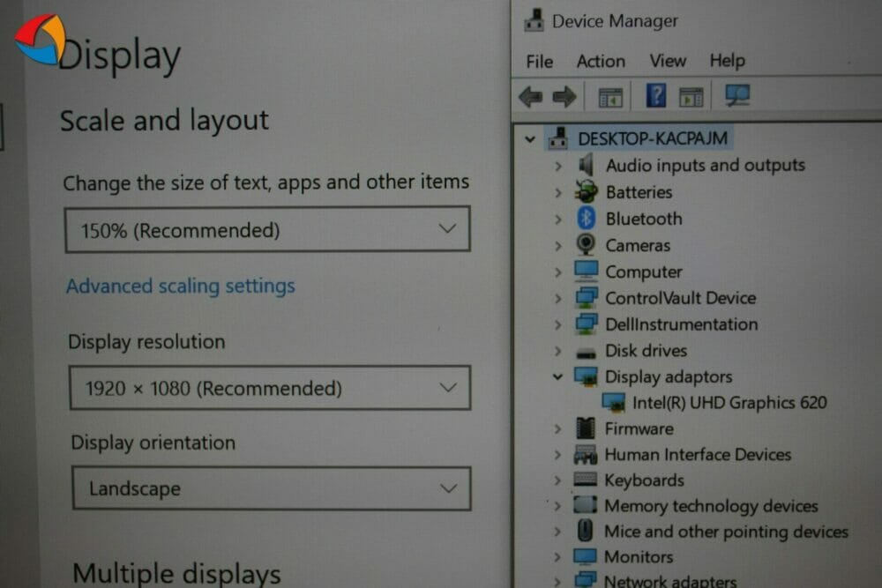Select the Keyboards label
This screenshot has width=882, height=588.
coord(644,480)
